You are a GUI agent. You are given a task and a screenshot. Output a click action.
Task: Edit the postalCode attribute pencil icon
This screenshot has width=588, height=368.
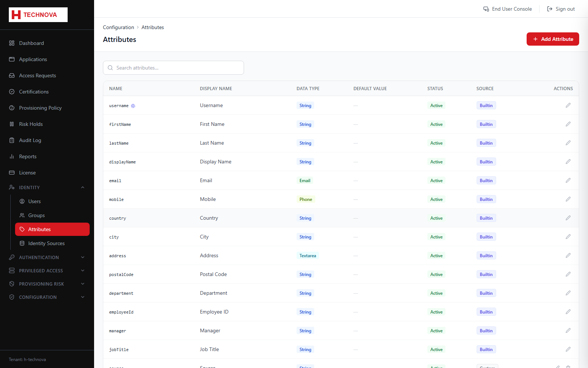coord(568,274)
